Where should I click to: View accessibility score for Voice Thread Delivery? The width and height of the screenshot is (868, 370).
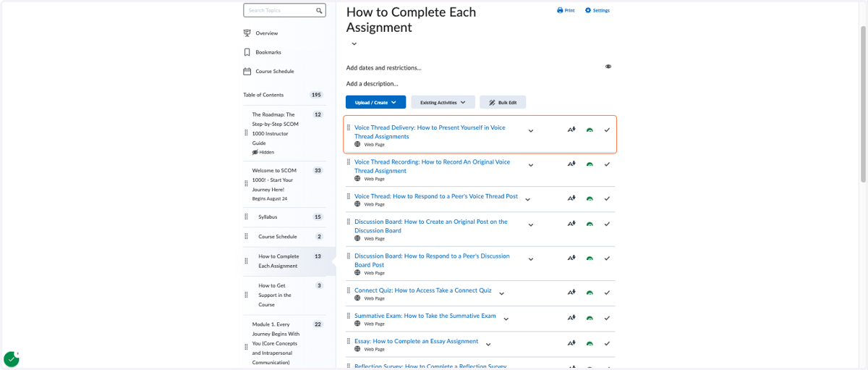pyautogui.click(x=590, y=130)
